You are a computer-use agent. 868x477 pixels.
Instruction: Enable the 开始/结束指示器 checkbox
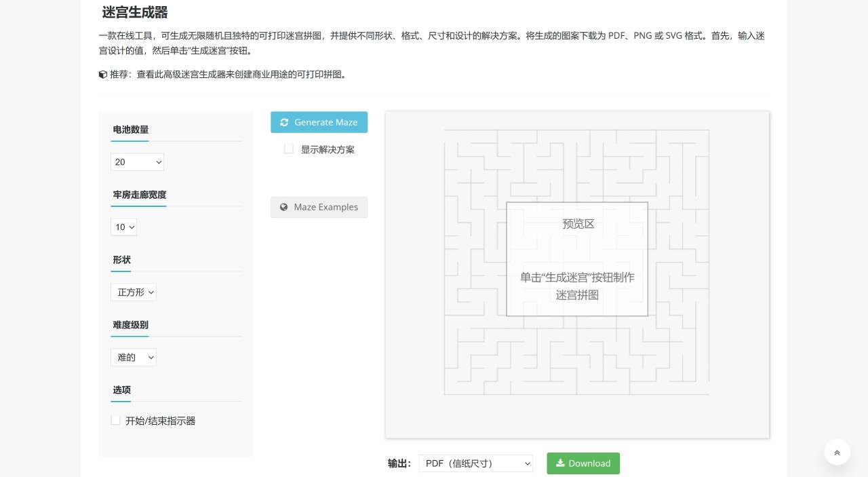click(115, 420)
